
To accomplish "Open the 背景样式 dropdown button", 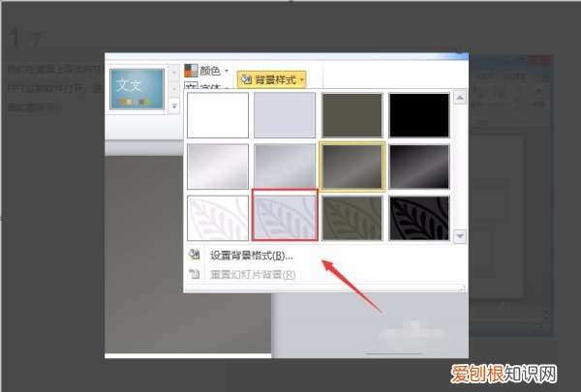I will (271, 79).
